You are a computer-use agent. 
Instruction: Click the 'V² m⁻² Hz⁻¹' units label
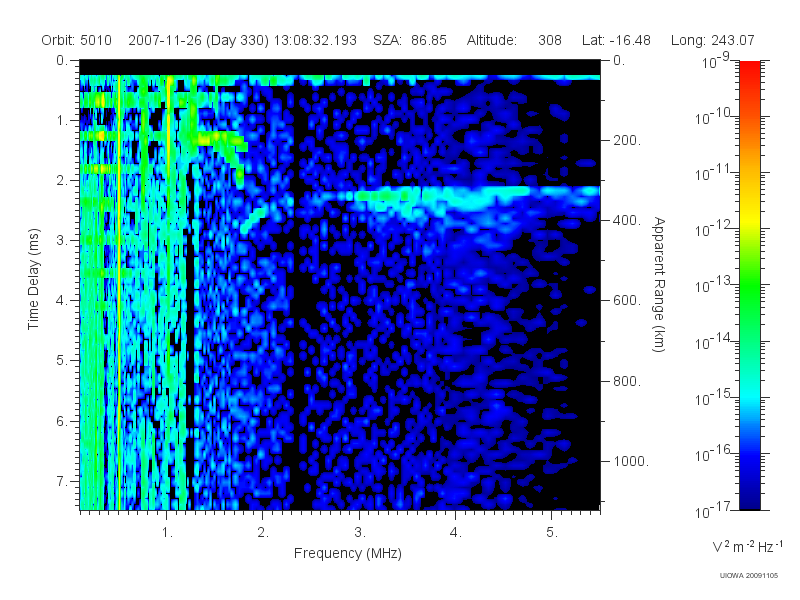coord(747,546)
